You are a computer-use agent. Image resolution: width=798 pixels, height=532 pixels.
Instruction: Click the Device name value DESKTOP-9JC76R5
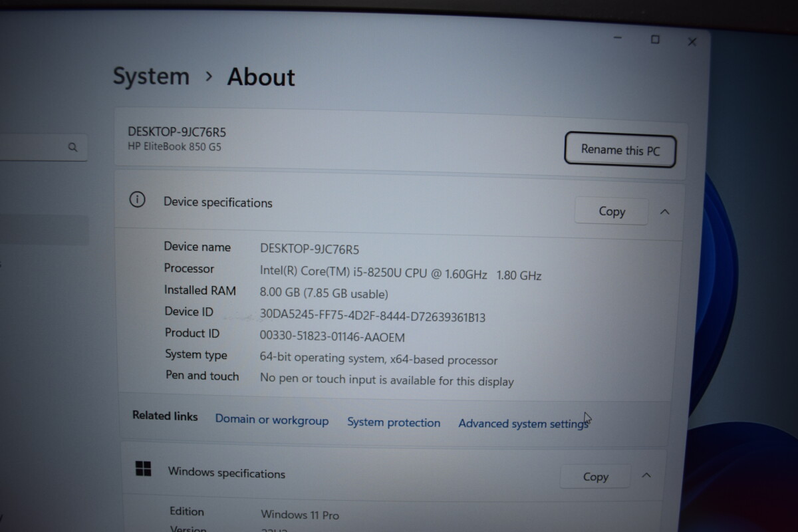pos(309,249)
